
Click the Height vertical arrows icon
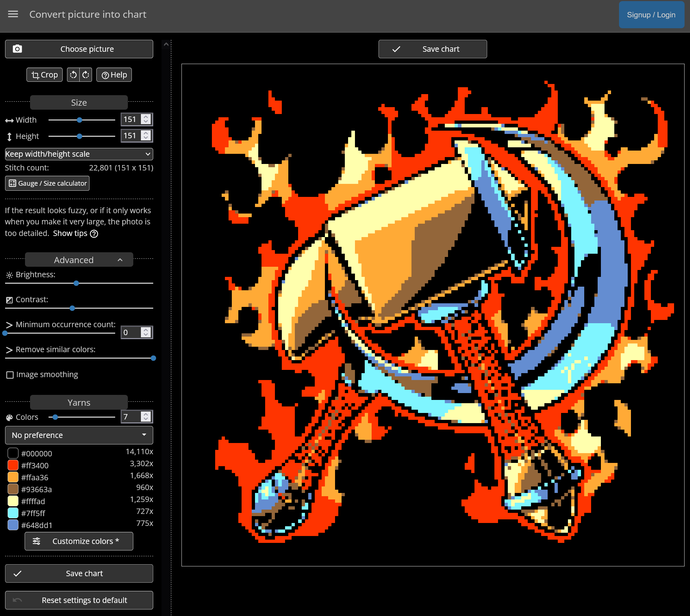coord(9,137)
